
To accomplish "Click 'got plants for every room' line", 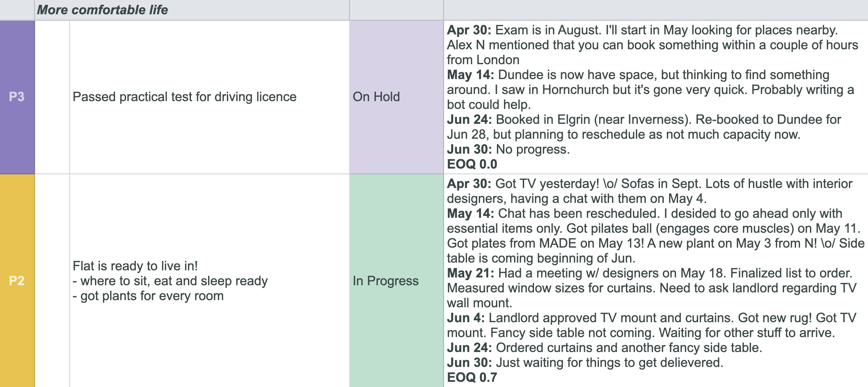I will [148, 296].
